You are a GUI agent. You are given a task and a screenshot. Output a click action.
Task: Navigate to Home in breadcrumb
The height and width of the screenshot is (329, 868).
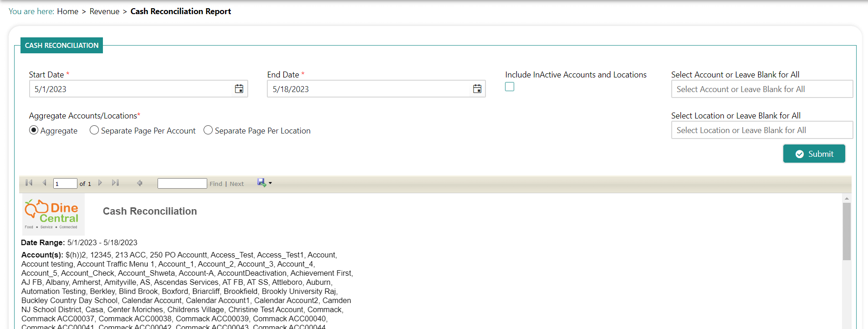[67, 11]
